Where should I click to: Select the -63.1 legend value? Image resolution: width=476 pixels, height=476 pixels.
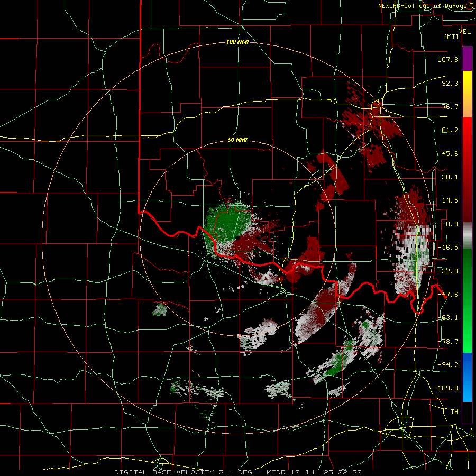448,318
